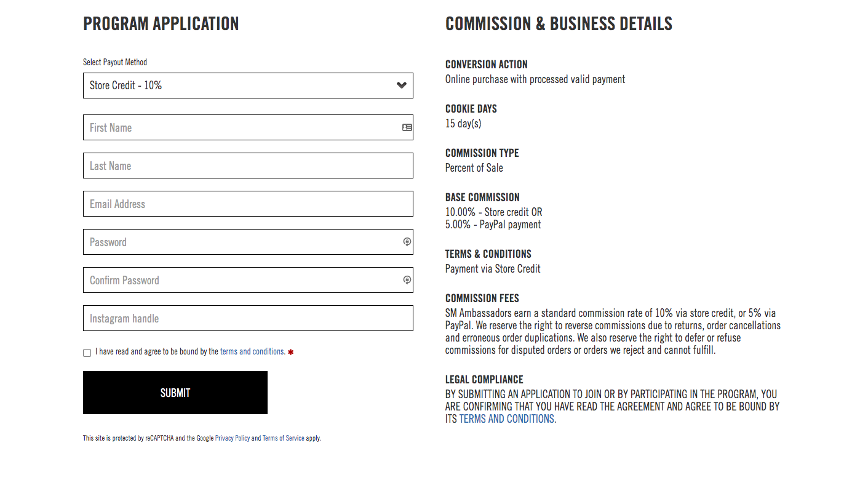
Task: Tick the terms and conditions agreement checkbox
Action: coord(87,353)
